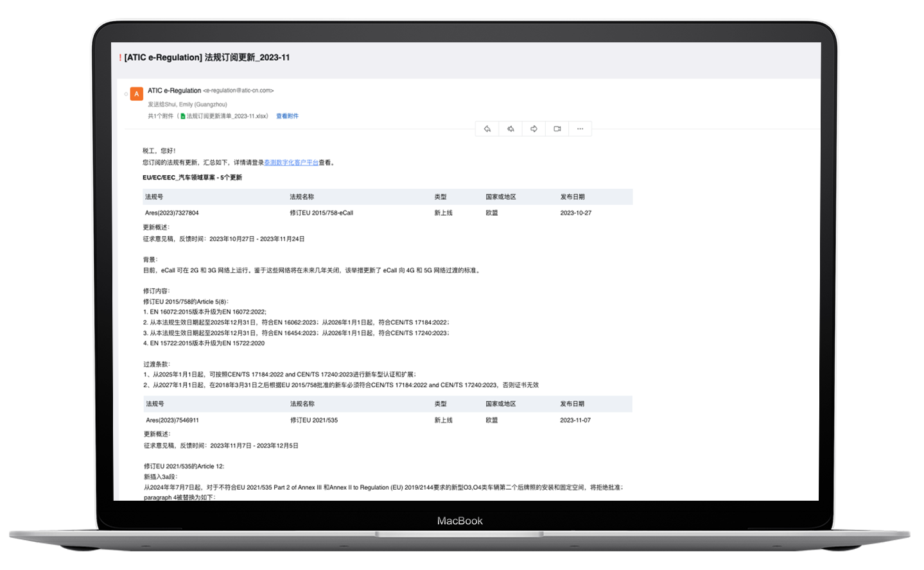Click regulation number Ares(2023)7327804

pos(171,212)
